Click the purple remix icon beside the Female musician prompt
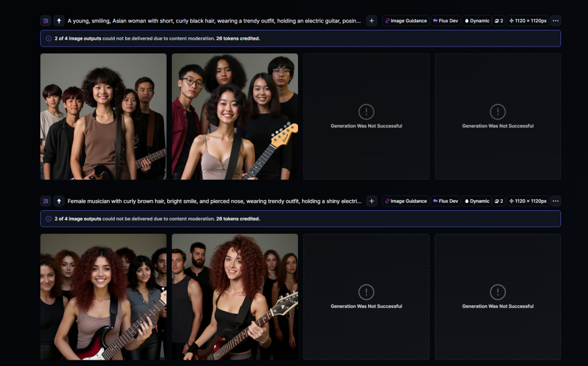 click(x=46, y=201)
